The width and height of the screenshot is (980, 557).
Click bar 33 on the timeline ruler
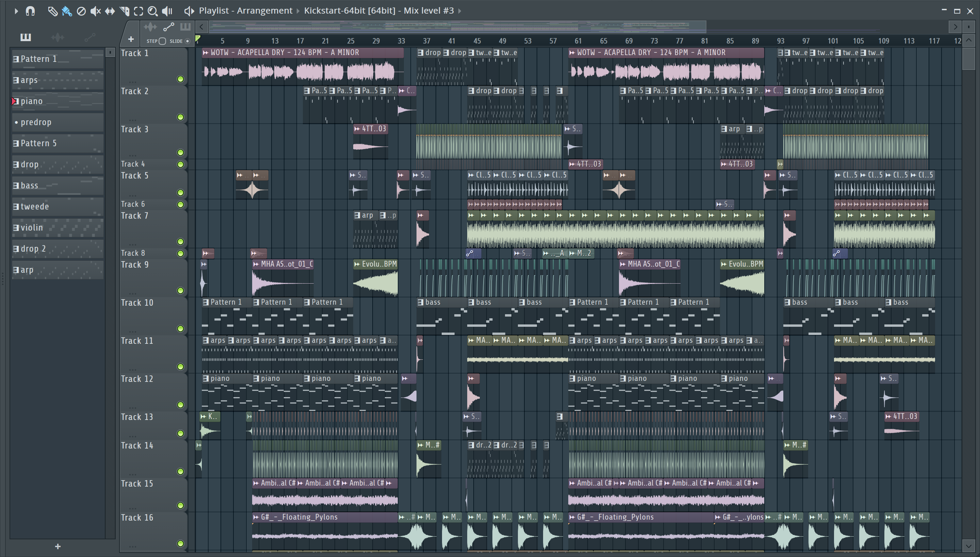tap(401, 40)
